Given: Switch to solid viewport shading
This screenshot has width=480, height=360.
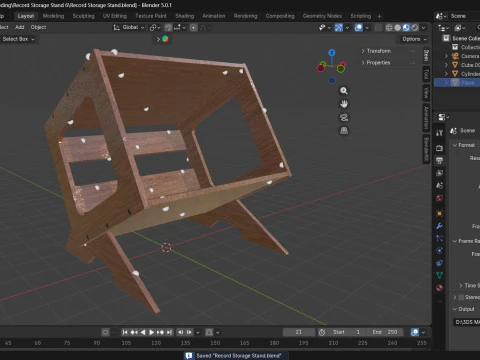Looking at the screenshot, I should point(398,27).
